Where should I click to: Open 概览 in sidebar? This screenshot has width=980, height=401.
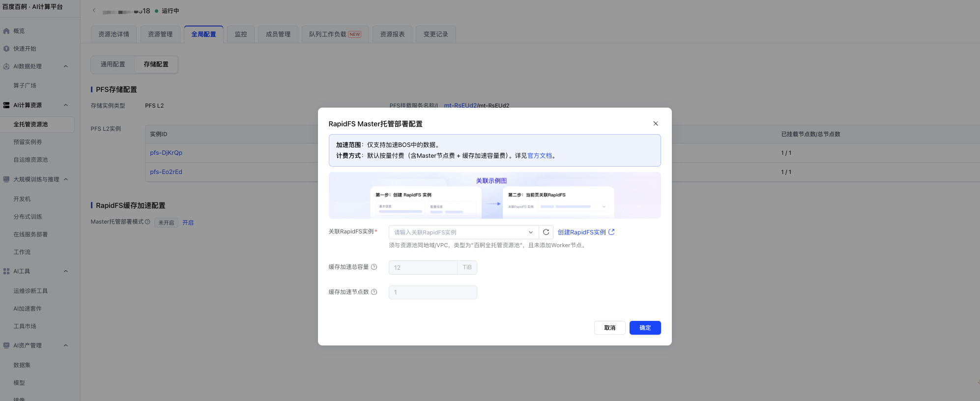click(19, 31)
